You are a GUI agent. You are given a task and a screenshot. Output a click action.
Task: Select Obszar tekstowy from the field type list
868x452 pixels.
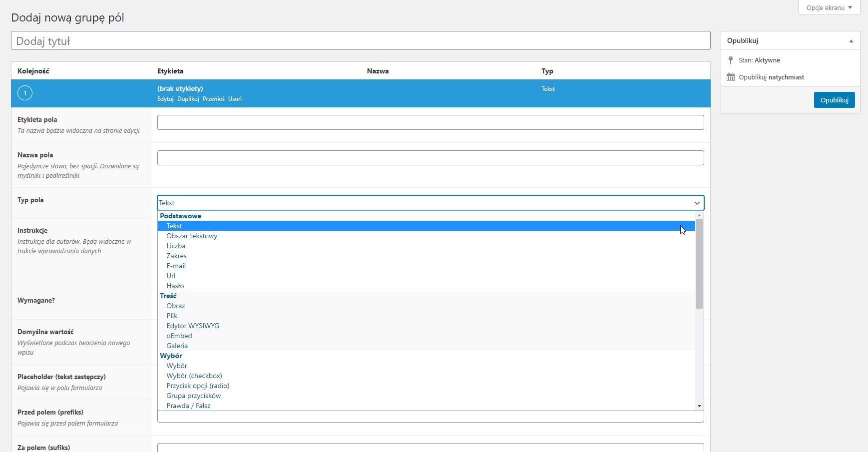pyautogui.click(x=192, y=236)
